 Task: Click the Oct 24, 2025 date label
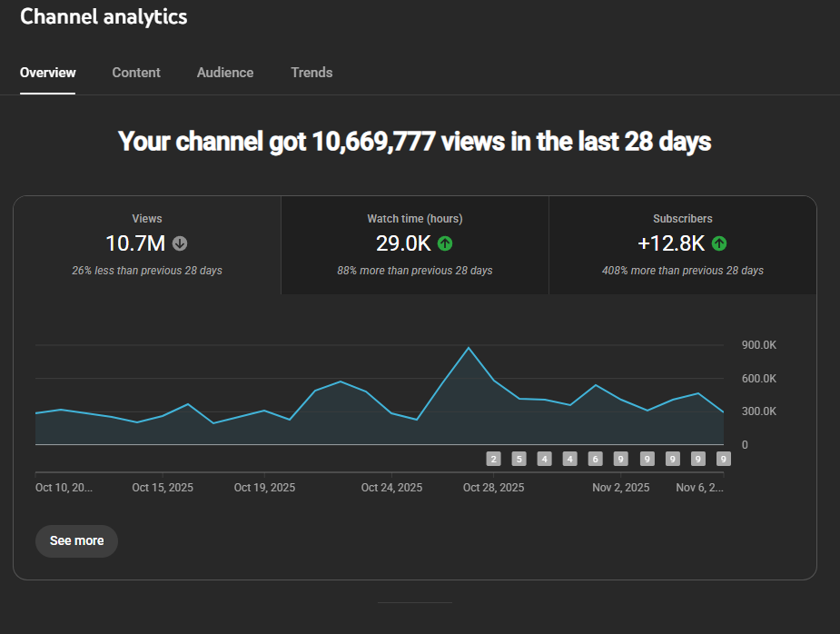tap(391, 488)
